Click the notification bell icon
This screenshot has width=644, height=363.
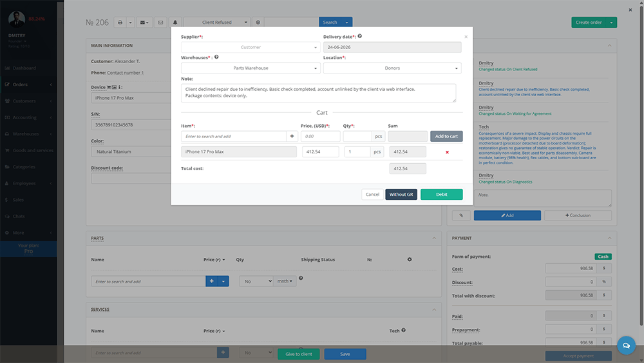tap(175, 22)
